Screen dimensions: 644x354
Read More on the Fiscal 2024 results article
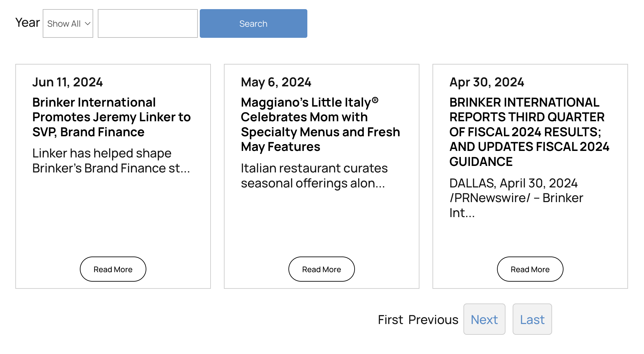pyautogui.click(x=530, y=269)
